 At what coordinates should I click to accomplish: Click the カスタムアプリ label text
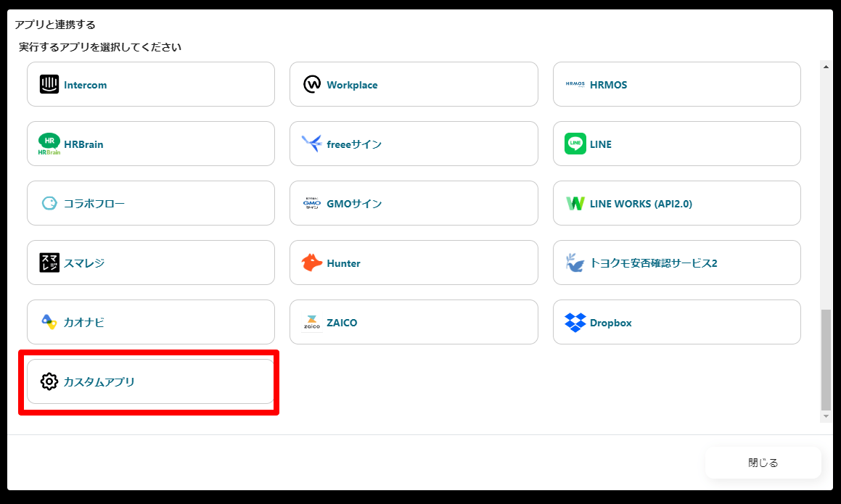(x=99, y=381)
